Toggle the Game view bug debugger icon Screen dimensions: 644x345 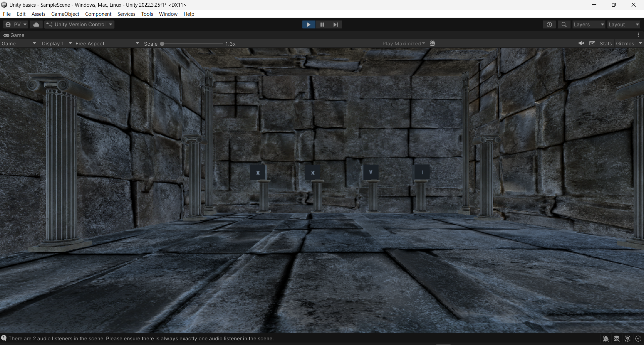point(433,44)
